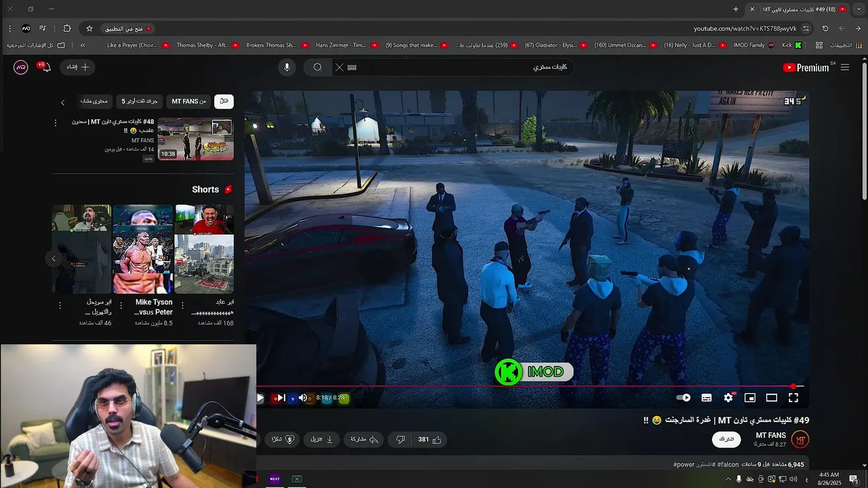Select the الكل filter chip
The image size is (868, 488).
click(224, 101)
